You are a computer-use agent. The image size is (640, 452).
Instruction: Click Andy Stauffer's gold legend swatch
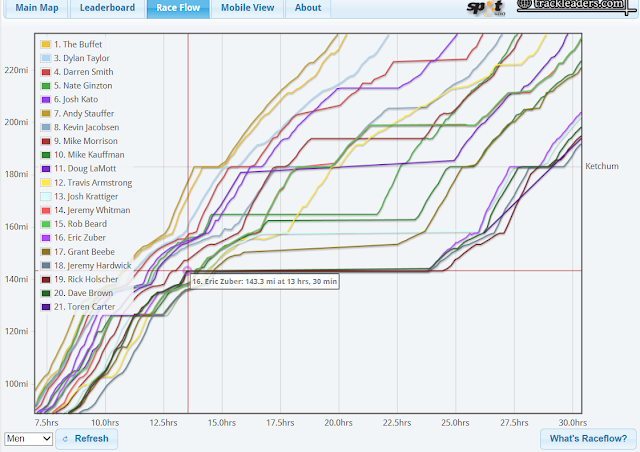pos(46,114)
